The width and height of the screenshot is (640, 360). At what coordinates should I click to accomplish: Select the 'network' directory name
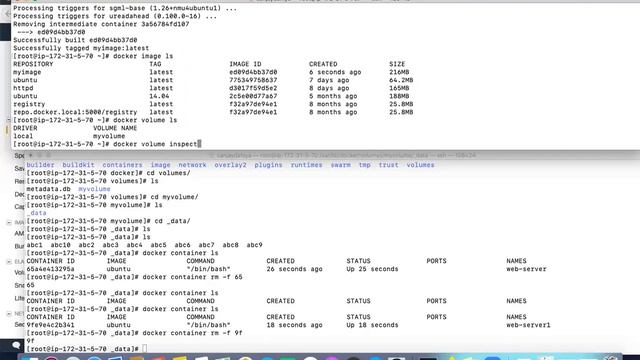[x=192, y=165]
